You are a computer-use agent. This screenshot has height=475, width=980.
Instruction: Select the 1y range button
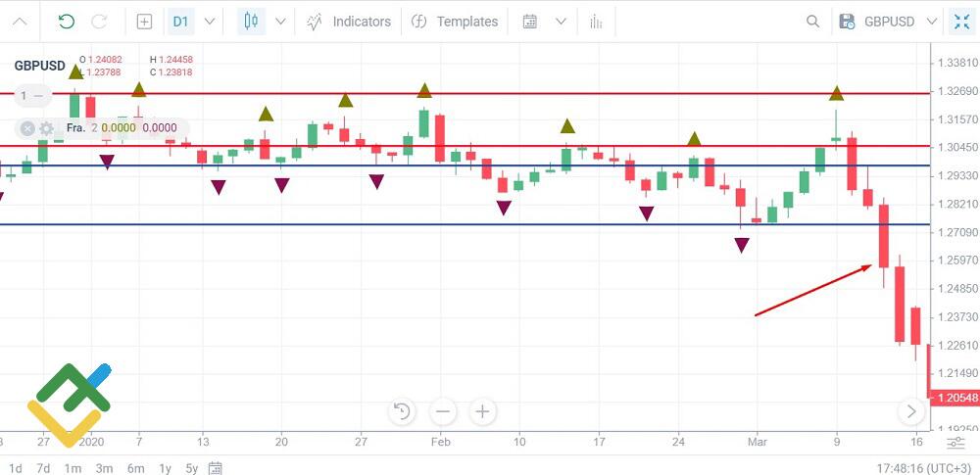[165, 468]
